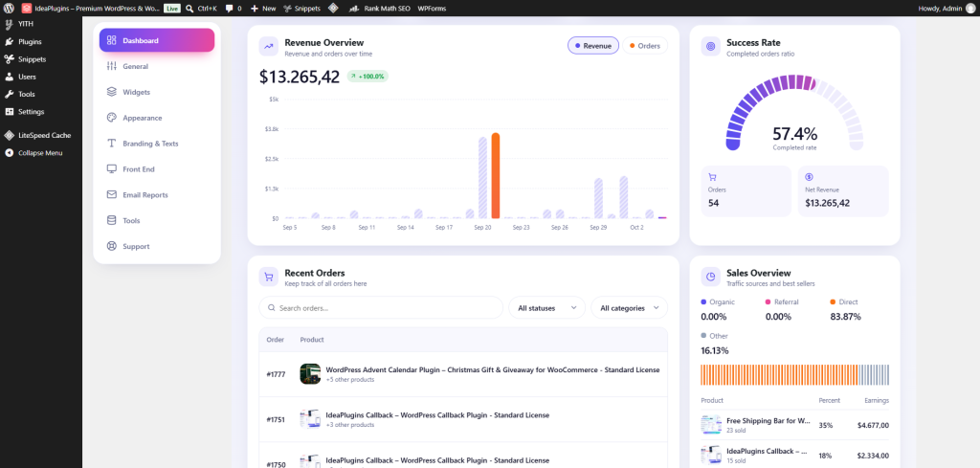Click the plus icon beside New
This screenshot has width=980, height=468.
tap(255, 9)
